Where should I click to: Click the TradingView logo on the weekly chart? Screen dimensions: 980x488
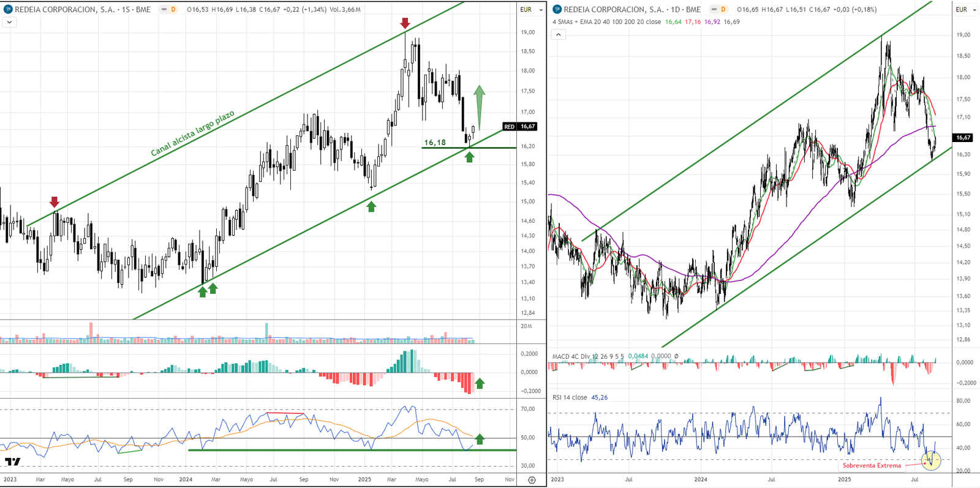click(13, 461)
